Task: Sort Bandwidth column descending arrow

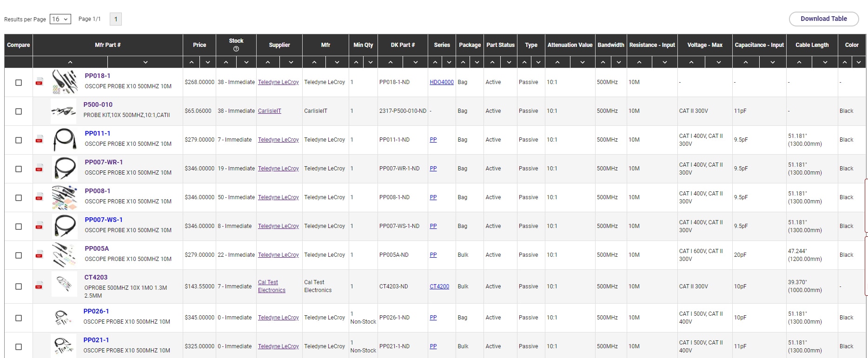Action: (x=619, y=62)
